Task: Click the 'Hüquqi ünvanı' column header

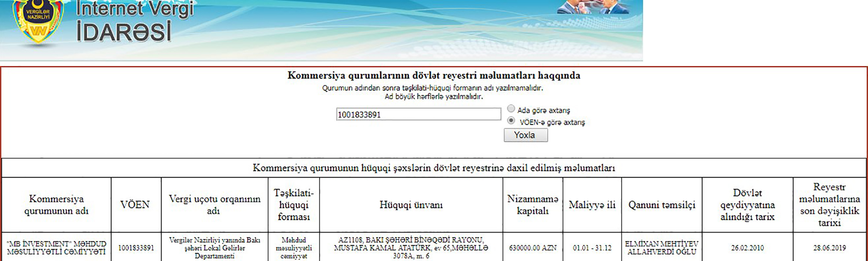Action: 411,205
